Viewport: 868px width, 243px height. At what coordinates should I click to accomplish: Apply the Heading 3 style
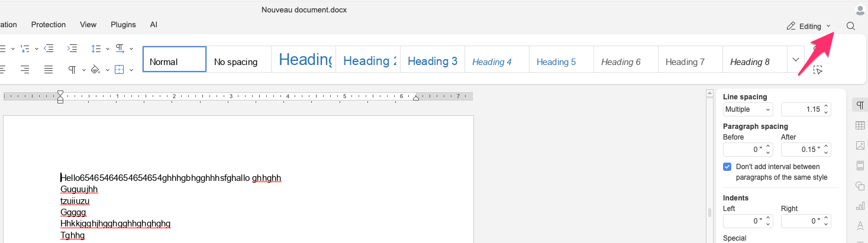pos(433,61)
